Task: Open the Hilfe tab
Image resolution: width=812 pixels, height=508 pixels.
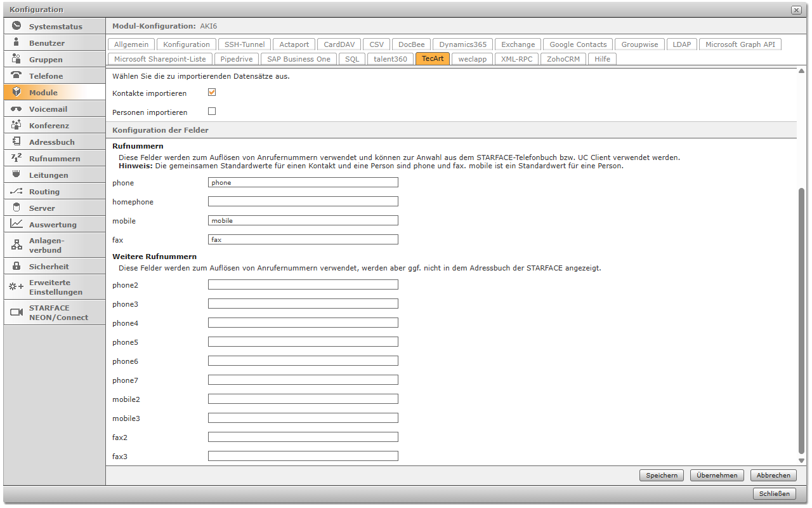Action: coord(603,58)
